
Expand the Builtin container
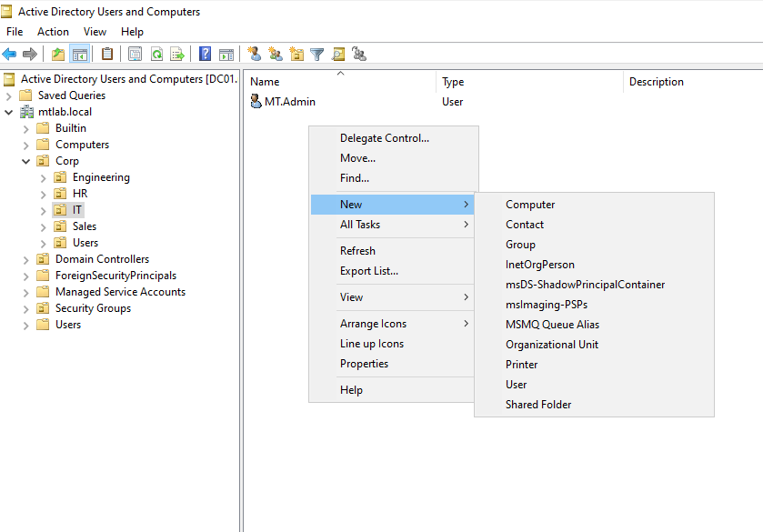[x=25, y=129]
